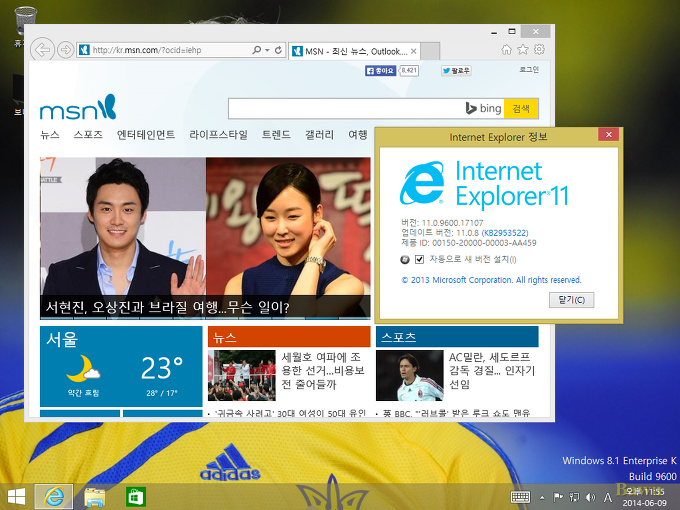Open the IE Home icon

tap(506, 49)
